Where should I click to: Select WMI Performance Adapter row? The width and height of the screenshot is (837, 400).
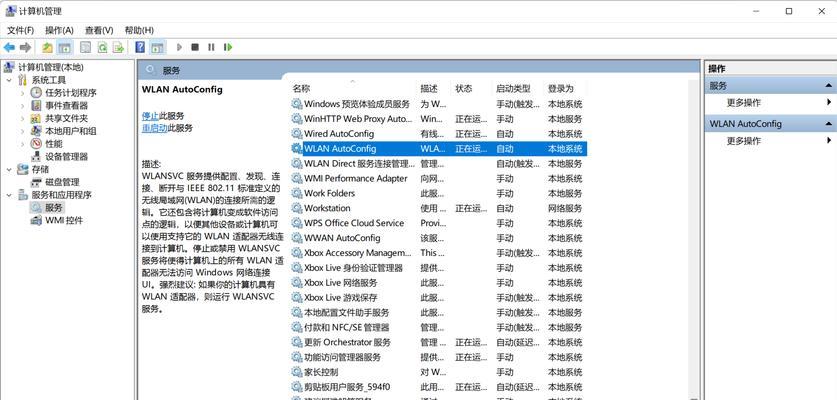[x=439, y=178]
